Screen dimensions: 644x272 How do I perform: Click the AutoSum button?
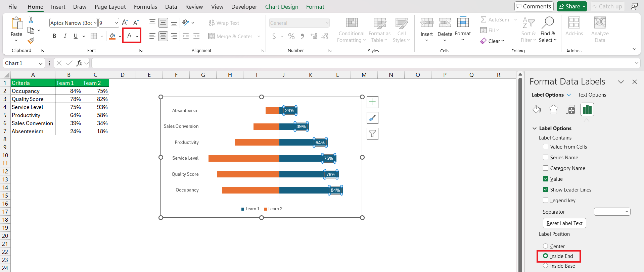coord(495,19)
